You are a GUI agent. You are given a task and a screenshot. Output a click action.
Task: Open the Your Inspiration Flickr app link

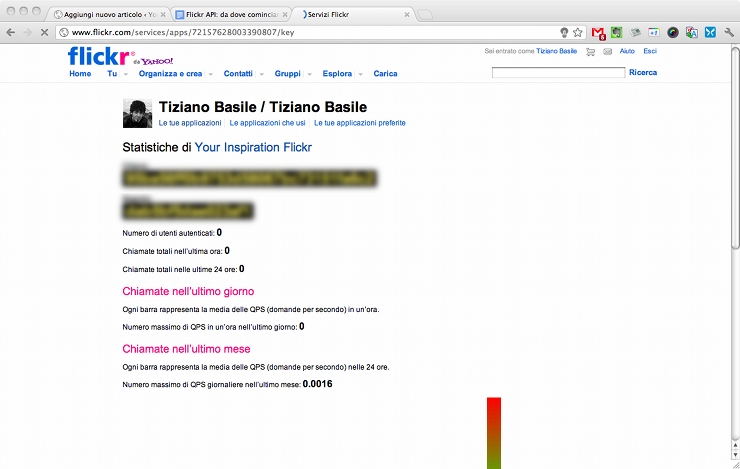click(253, 147)
